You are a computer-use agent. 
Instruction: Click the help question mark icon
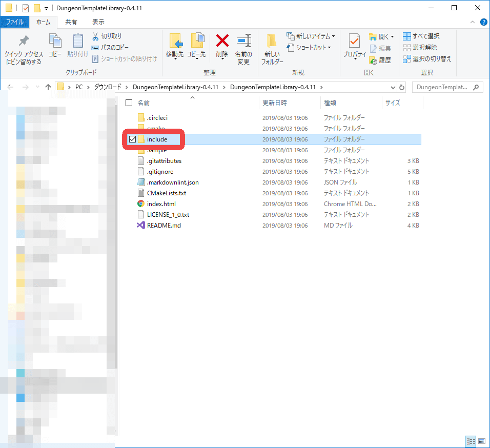[x=483, y=22]
